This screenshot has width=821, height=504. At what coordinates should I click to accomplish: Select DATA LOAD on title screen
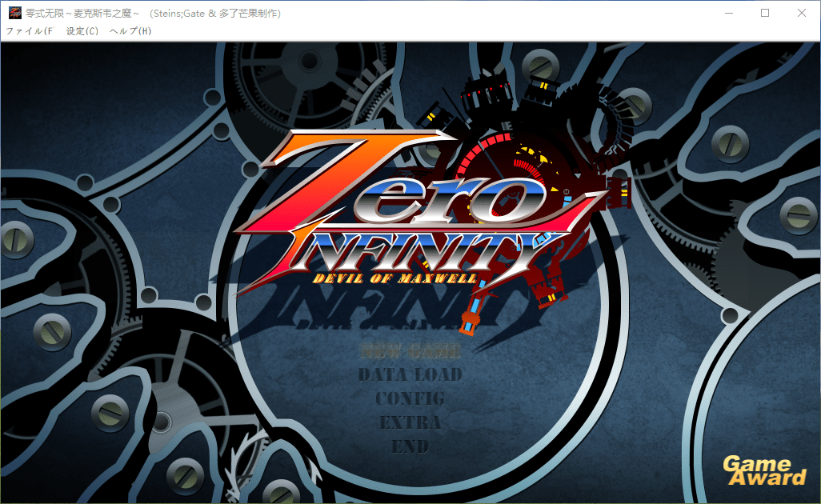pyautogui.click(x=410, y=374)
